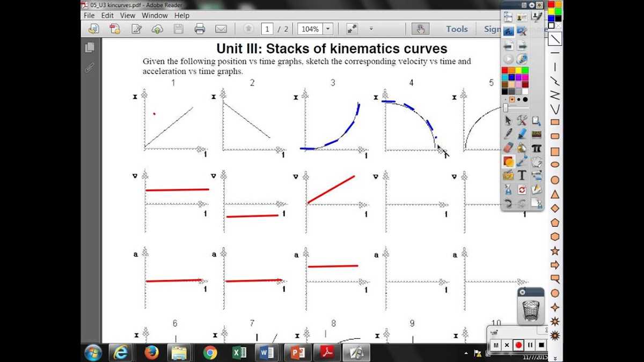Expand more shapes with double chevron
Screen dimensions: 644x362
click(x=555, y=357)
